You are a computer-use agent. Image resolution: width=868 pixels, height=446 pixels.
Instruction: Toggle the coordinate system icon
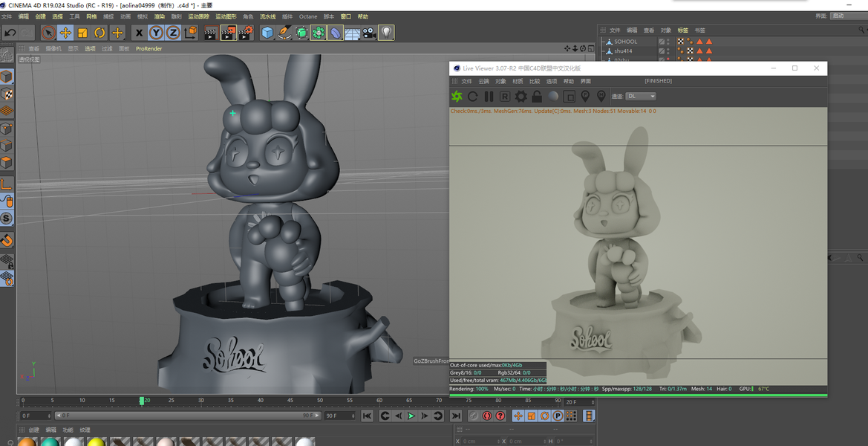point(190,33)
